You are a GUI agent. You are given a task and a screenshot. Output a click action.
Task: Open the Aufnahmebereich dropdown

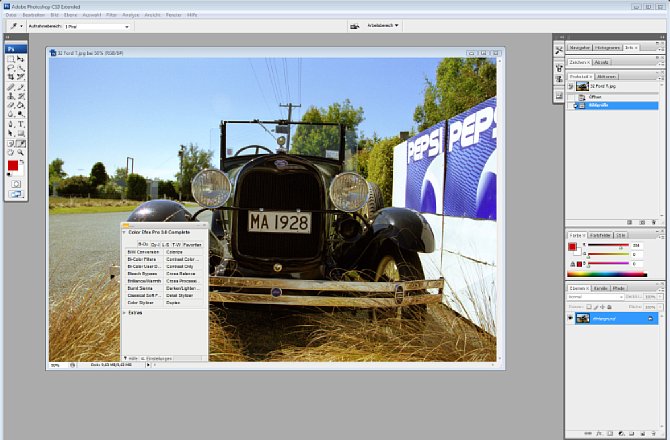(x=97, y=26)
